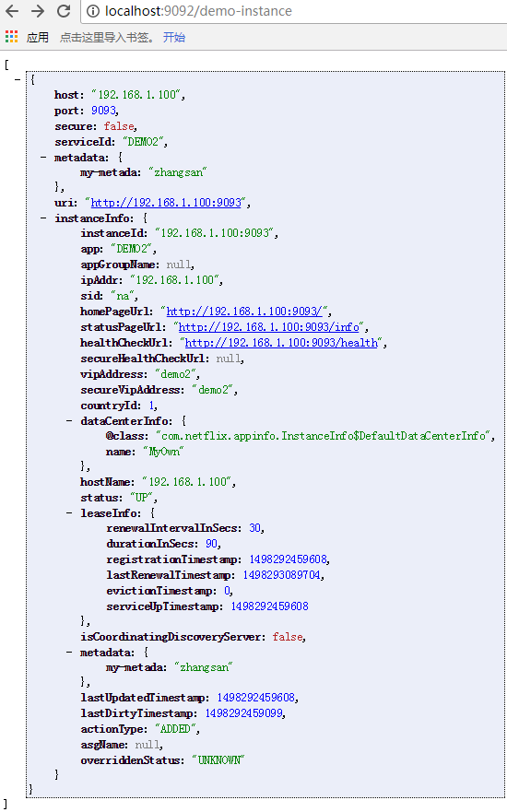
Task: Open the uri link http://192.168.1.100:9093
Action: point(166,203)
